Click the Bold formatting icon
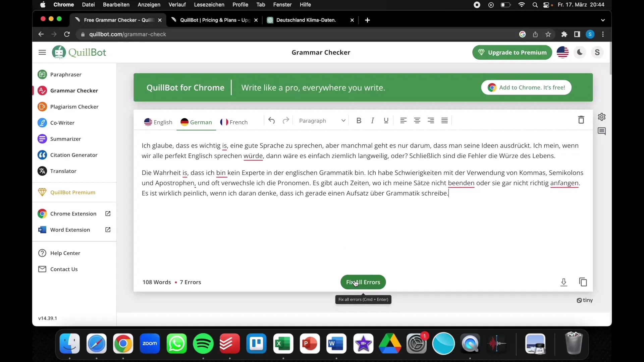 pos(359,120)
